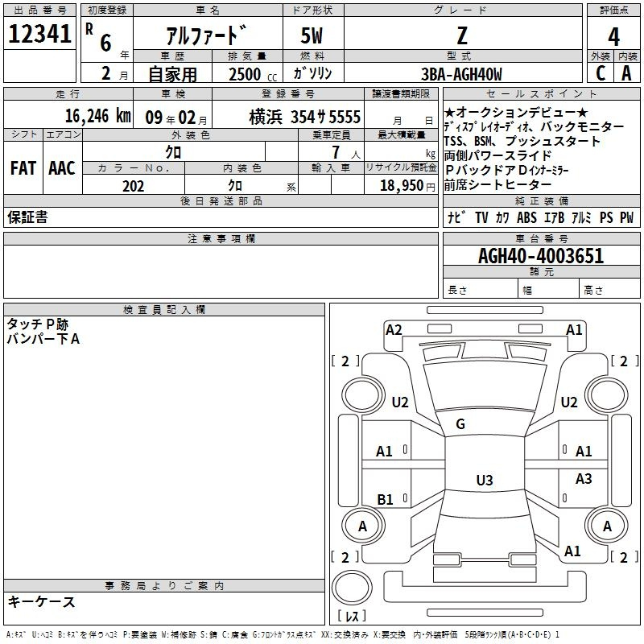The width and height of the screenshot is (644, 644).
Task: Click the アルミ equipment label
Action: [x=581, y=217]
